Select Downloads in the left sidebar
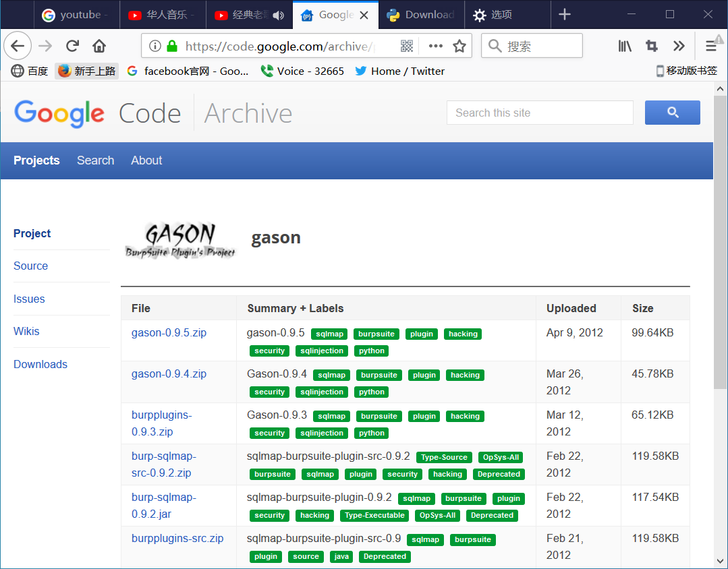The width and height of the screenshot is (728, 569). 40,364
